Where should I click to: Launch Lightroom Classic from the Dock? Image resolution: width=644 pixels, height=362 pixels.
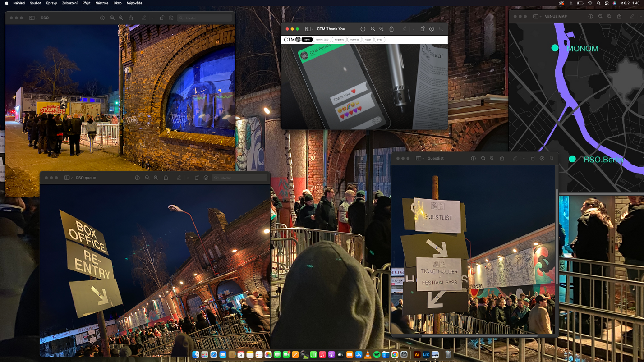426,355
